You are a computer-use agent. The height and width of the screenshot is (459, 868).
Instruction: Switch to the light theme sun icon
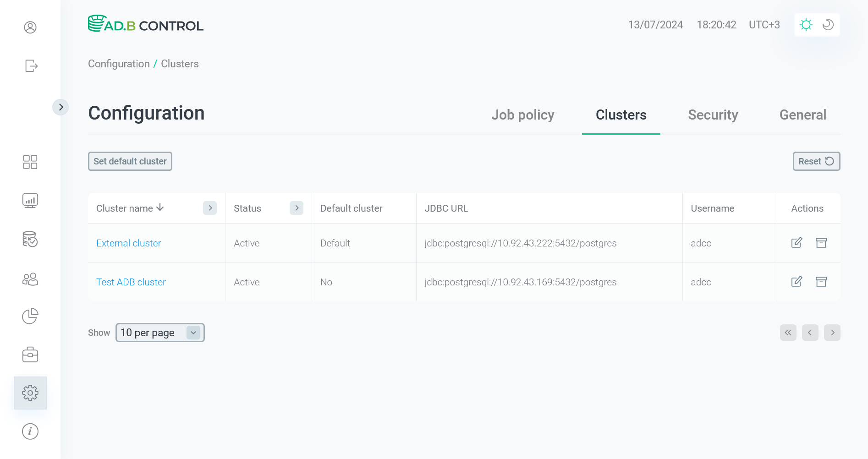click(806, 25)
